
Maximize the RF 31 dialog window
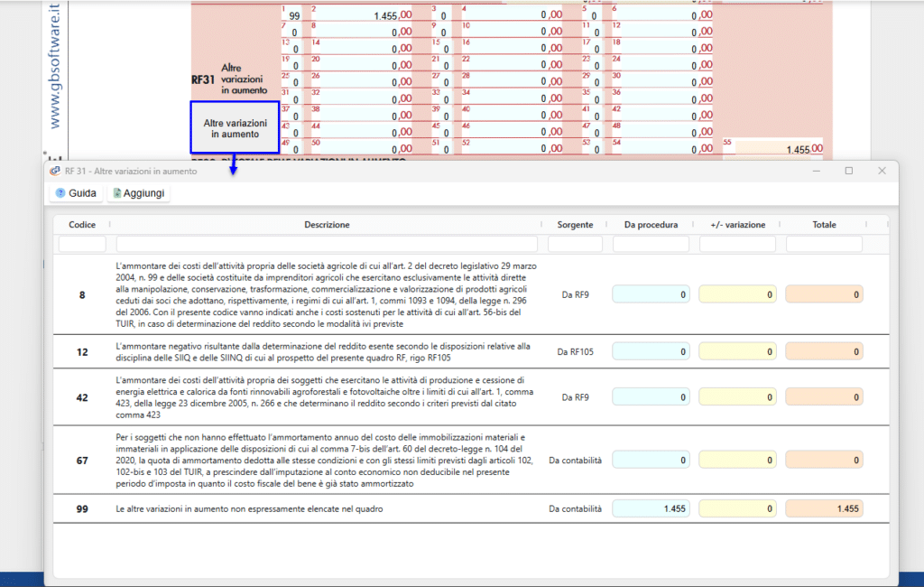tap(848, 171)
